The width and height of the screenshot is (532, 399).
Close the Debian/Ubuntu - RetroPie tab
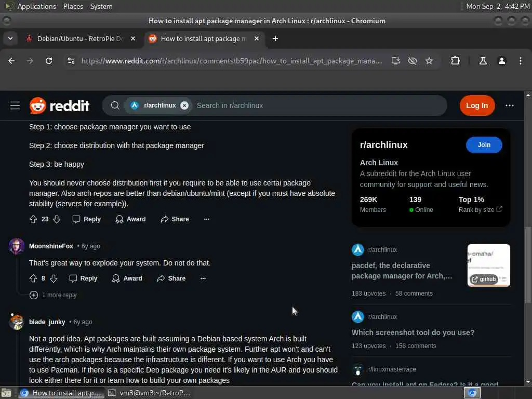pos(133,38)
